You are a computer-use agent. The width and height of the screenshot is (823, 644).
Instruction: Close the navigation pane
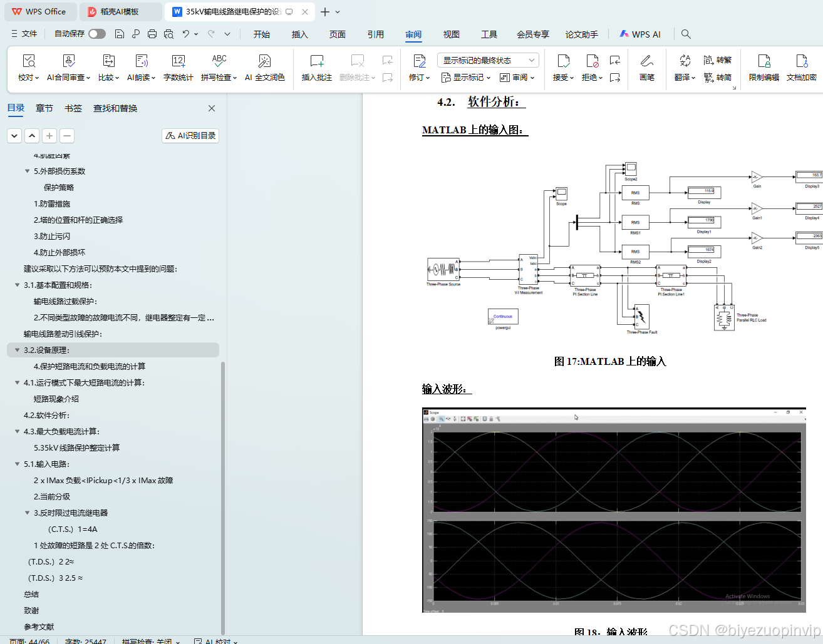point(212,108)
